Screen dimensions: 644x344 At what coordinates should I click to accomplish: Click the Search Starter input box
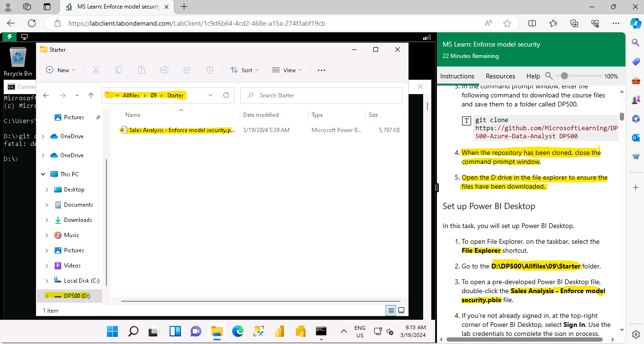click(322, 96)
